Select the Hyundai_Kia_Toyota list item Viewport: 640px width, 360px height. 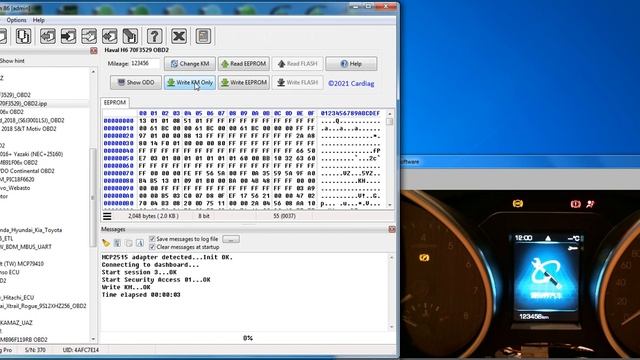click(31, 230)
